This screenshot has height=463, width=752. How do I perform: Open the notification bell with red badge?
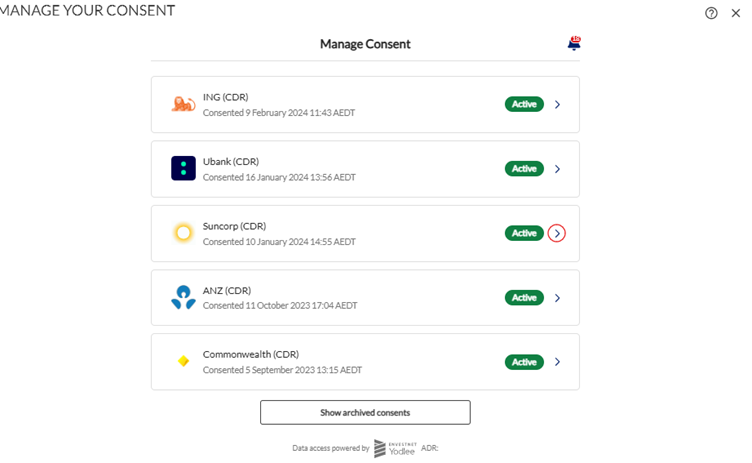574,43
